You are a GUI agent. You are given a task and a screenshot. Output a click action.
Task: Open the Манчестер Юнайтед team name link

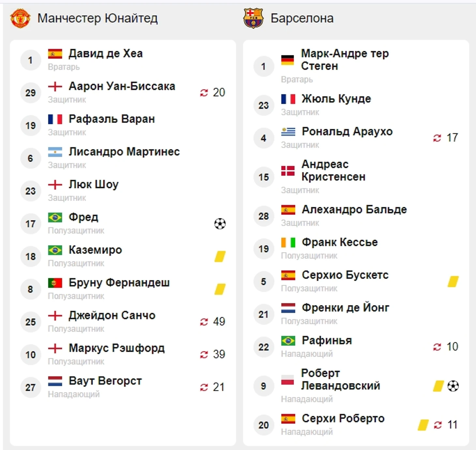(x=97, y=18)
